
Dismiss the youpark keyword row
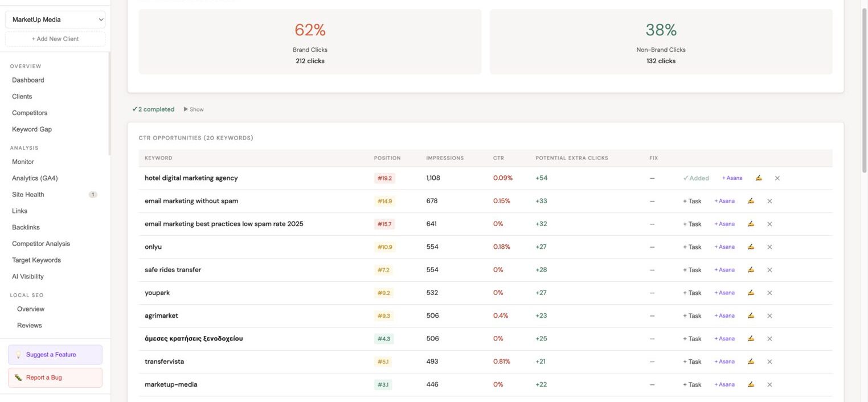pyautogui.click(x=769, y=293)
